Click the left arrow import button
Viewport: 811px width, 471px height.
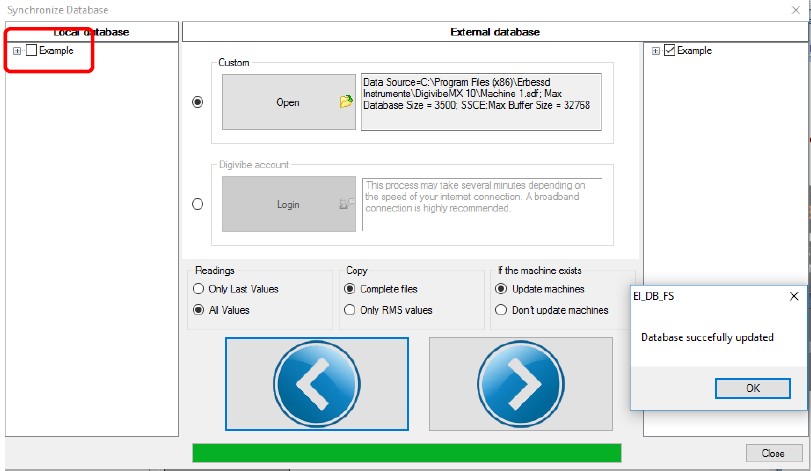(x=317, y=384)
